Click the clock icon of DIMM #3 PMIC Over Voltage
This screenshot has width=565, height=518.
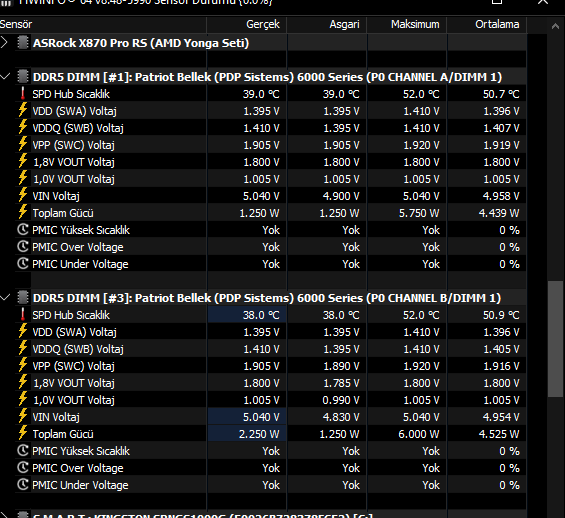tap(23, 467)
